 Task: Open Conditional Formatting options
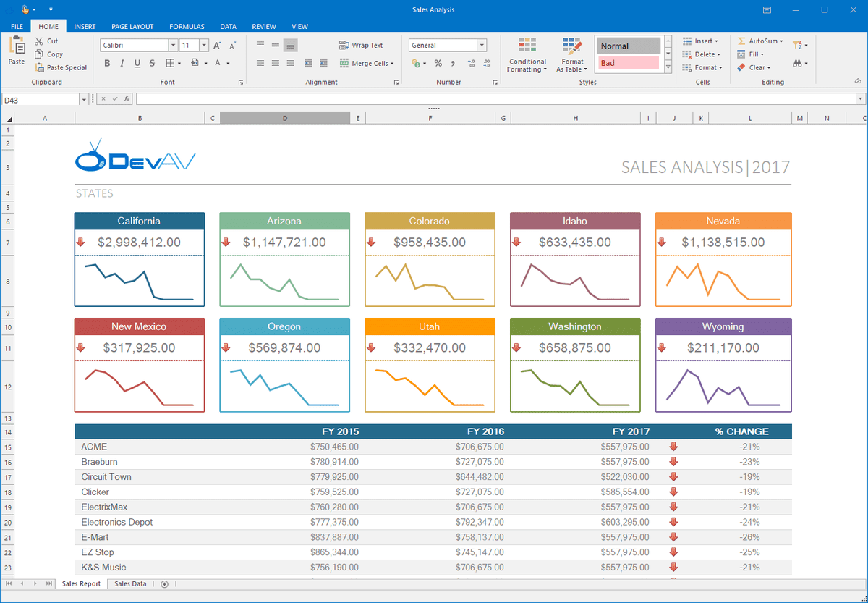point(527,54)
